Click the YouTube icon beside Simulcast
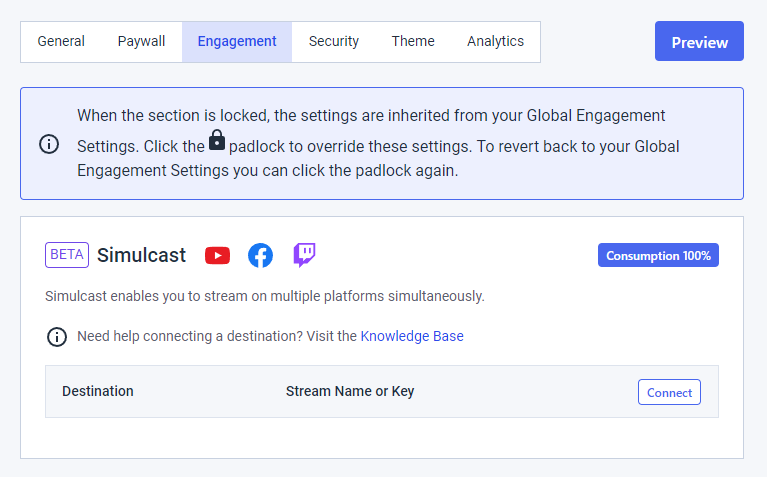Screen dimensions: 767x477 pos(217,255)
